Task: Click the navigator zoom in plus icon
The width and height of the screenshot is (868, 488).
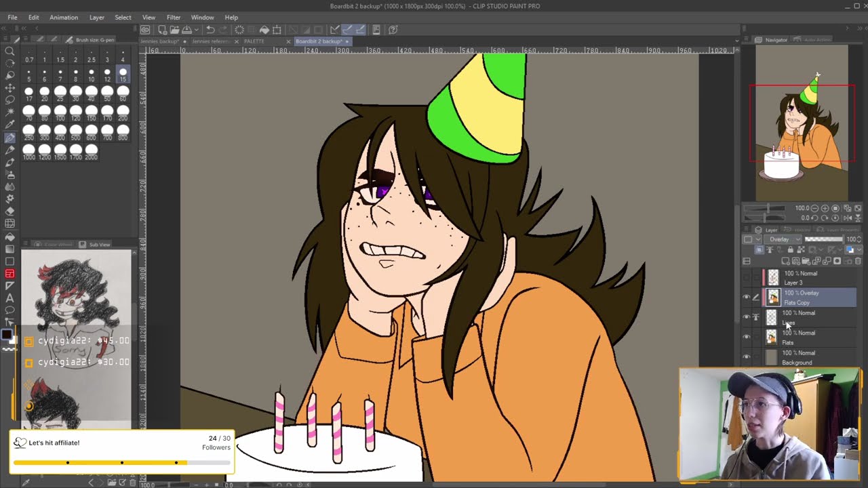Action: point(825,208)
